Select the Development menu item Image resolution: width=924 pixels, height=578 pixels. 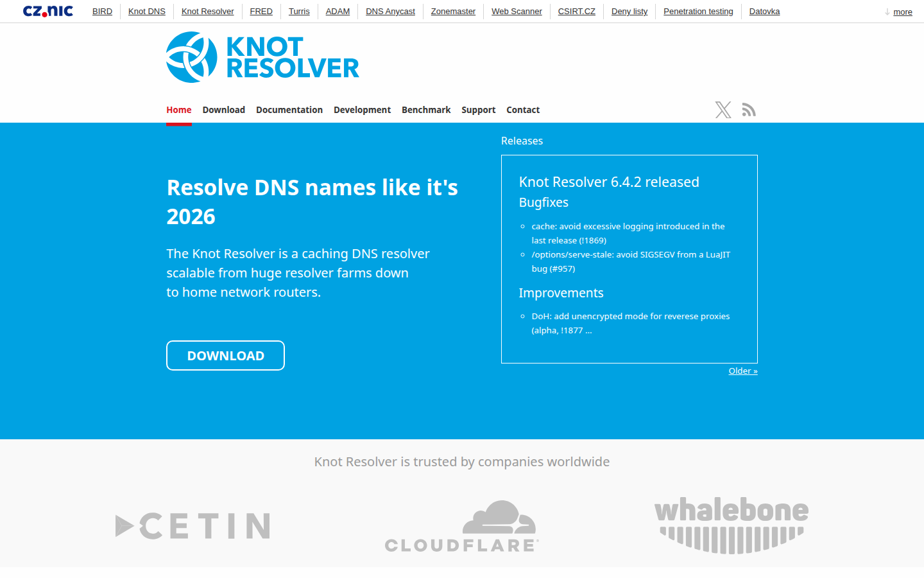pyautogui.click(x=362, y=110)
